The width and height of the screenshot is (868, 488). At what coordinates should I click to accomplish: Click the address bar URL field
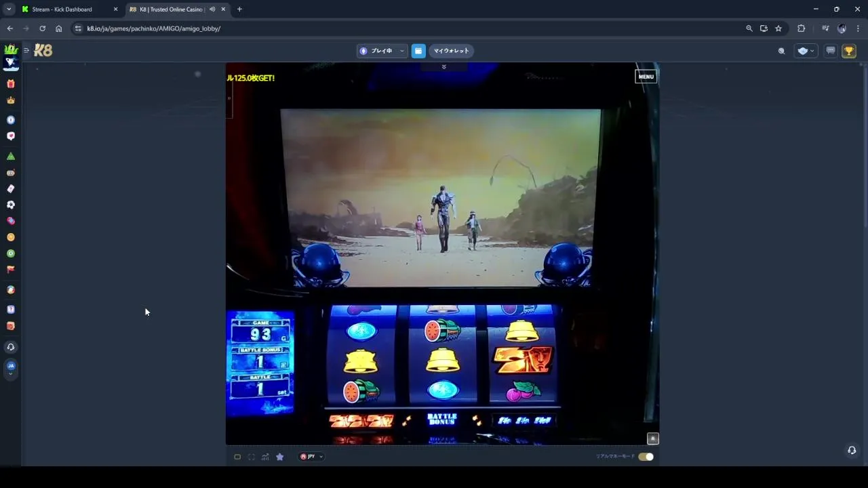(407, 28)
